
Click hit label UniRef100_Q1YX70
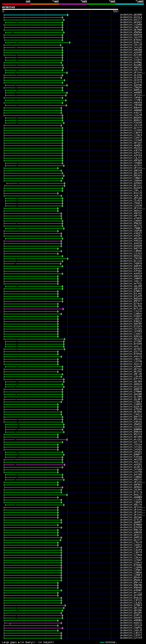pos(131,128)
